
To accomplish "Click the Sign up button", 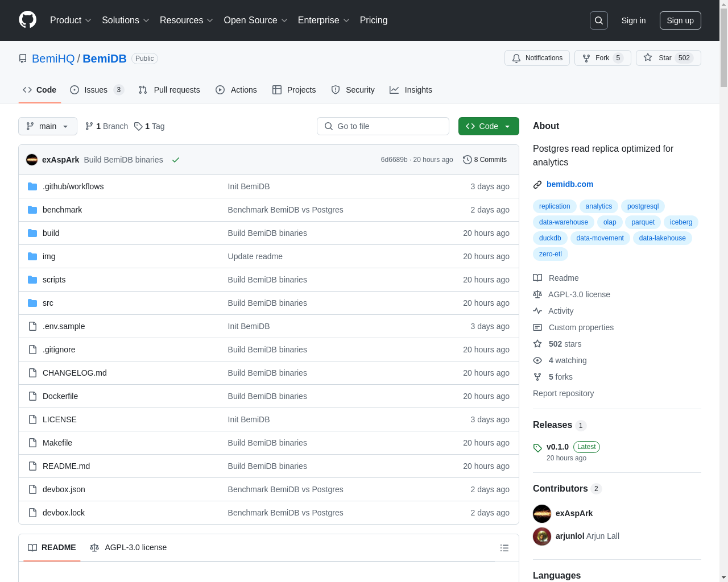I will pos(680,20).
